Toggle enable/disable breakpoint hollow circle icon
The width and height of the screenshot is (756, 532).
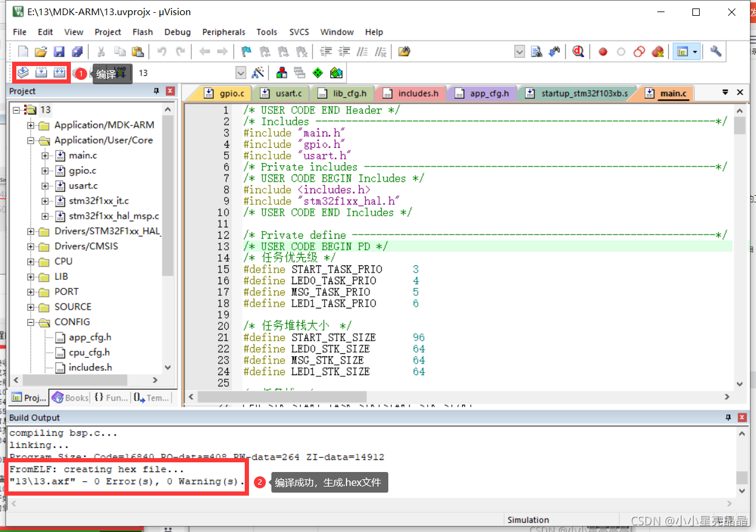[x=621, y=52]
